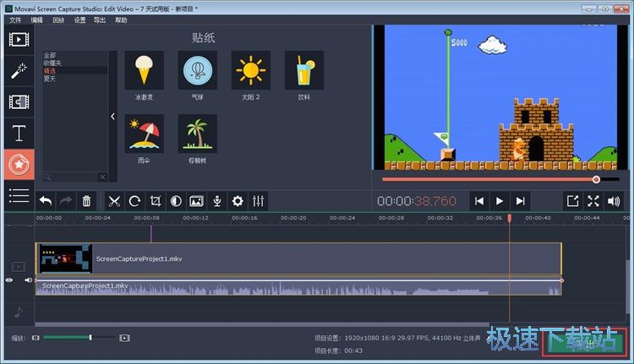Click the timeline zoom slider handle
634x364 pixels.
pyautogui.click(x=90, y=337)
